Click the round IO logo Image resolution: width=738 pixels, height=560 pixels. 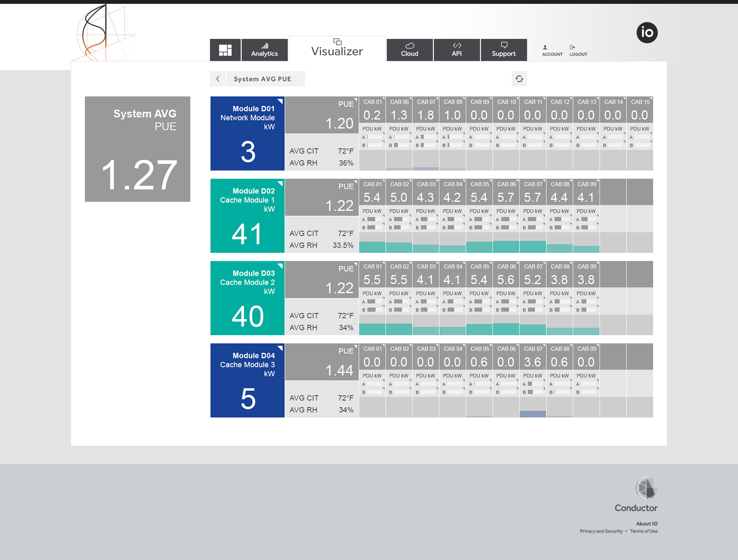[647, 33]
